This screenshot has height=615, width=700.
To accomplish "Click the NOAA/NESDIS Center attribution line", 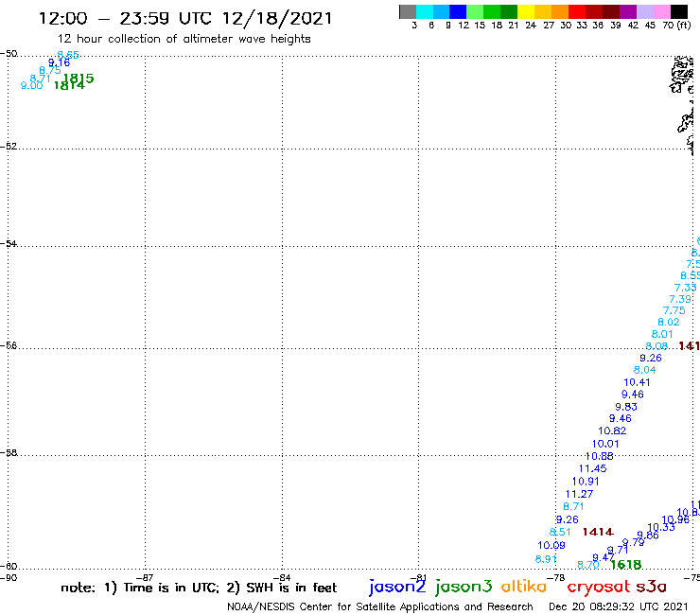I will pos(380,606).
